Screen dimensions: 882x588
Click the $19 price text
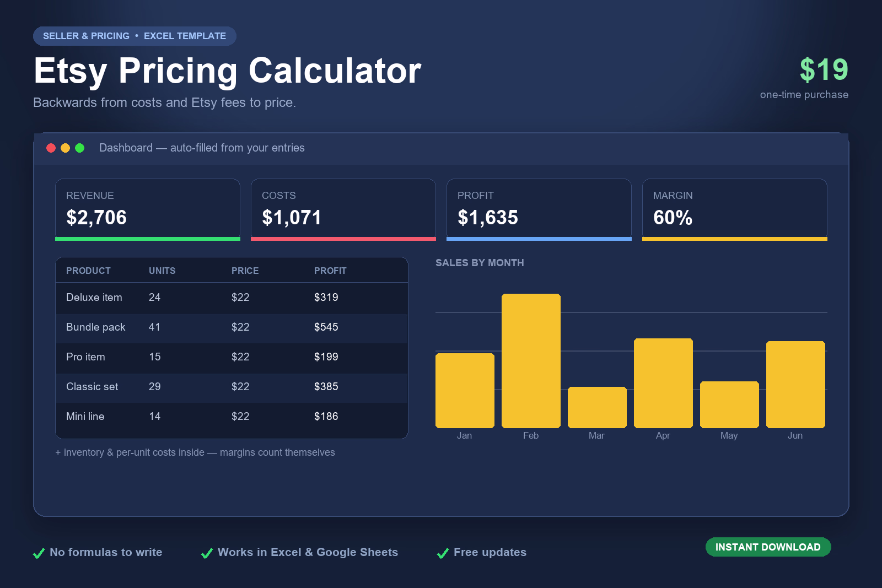[x=824, y=69]
